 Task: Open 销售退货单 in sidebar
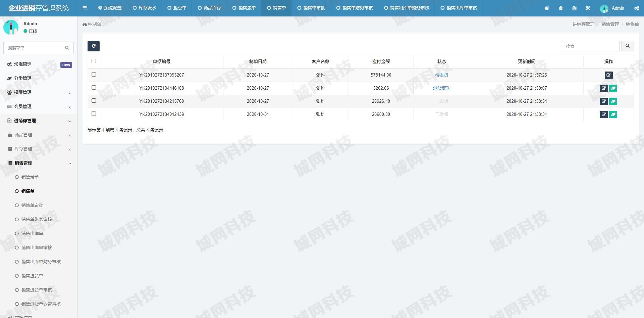coord(32,276)
